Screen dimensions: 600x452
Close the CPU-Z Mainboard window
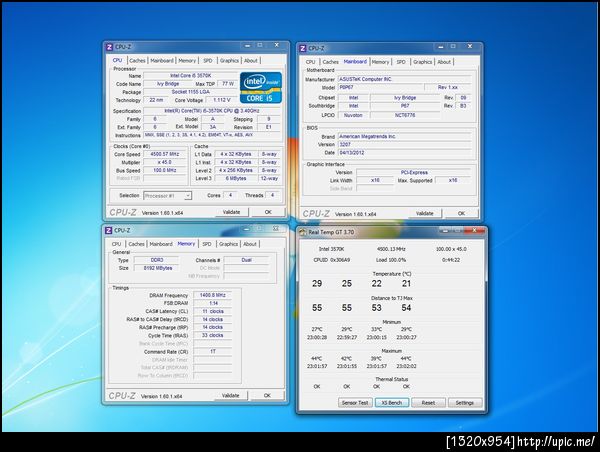470,46
